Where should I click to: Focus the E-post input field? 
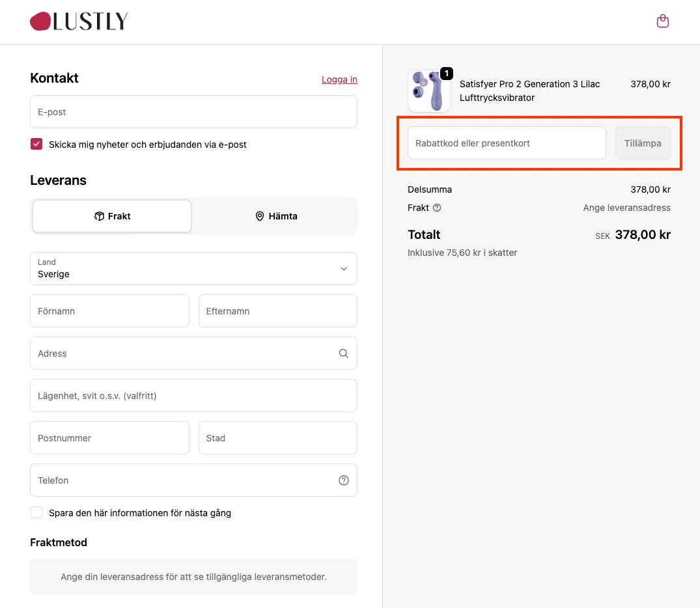coord(194,112)
